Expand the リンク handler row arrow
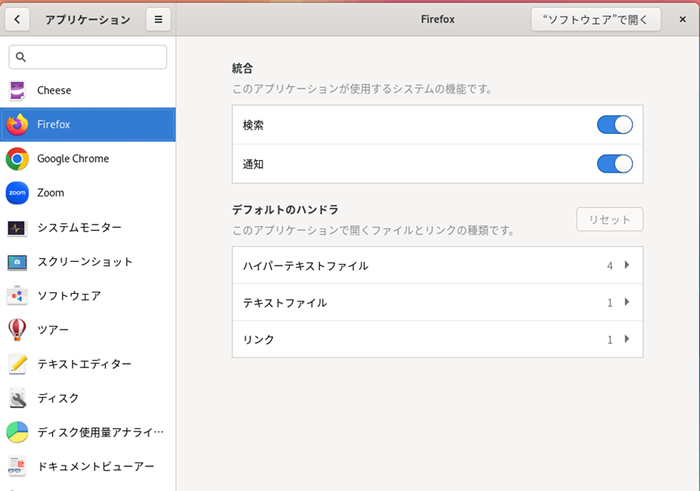 coord(627,340)
